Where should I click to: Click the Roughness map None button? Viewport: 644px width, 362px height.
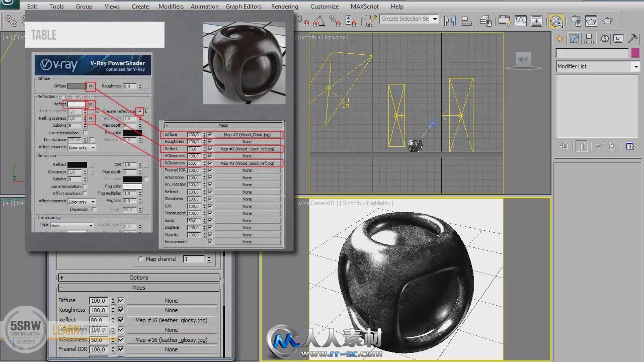(172, 310)
